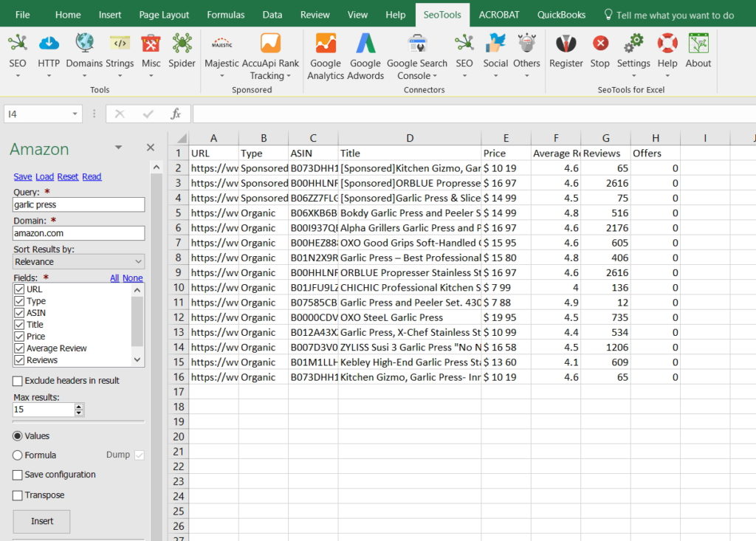Click the formula bar confirm checkmark icon
Screen dimensions: 756x541
[148, 114]
